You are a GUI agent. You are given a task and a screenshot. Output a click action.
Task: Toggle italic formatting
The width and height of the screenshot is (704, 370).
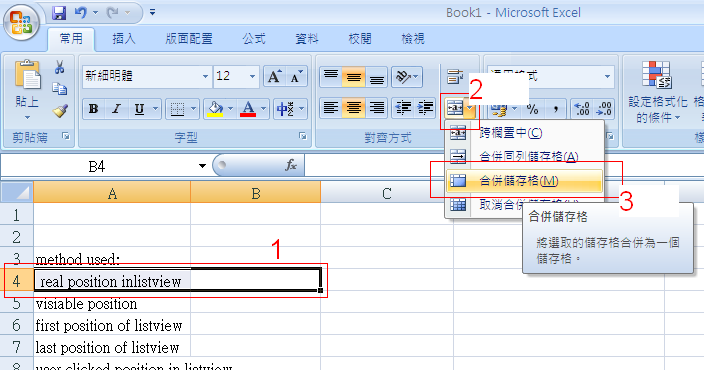click(x=116, y=109)
